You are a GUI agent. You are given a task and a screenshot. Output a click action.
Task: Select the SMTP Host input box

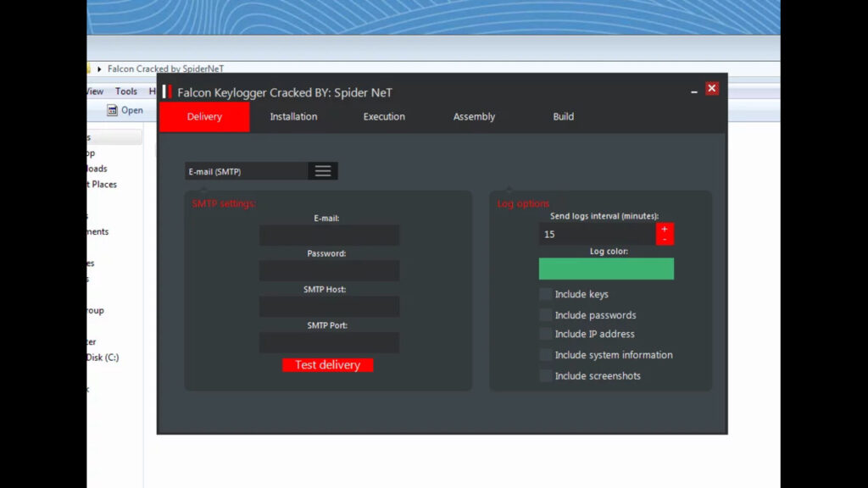pos(329,307)
